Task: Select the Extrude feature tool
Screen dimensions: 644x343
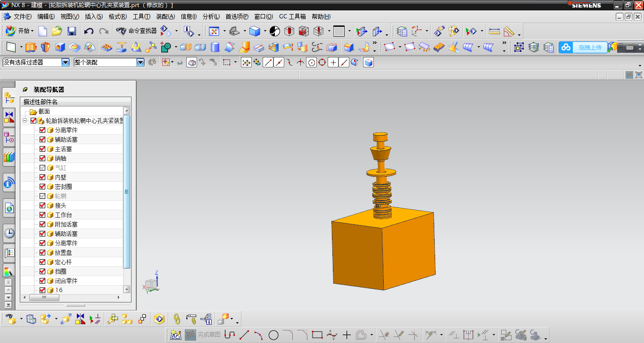Action: coord(31,47)
